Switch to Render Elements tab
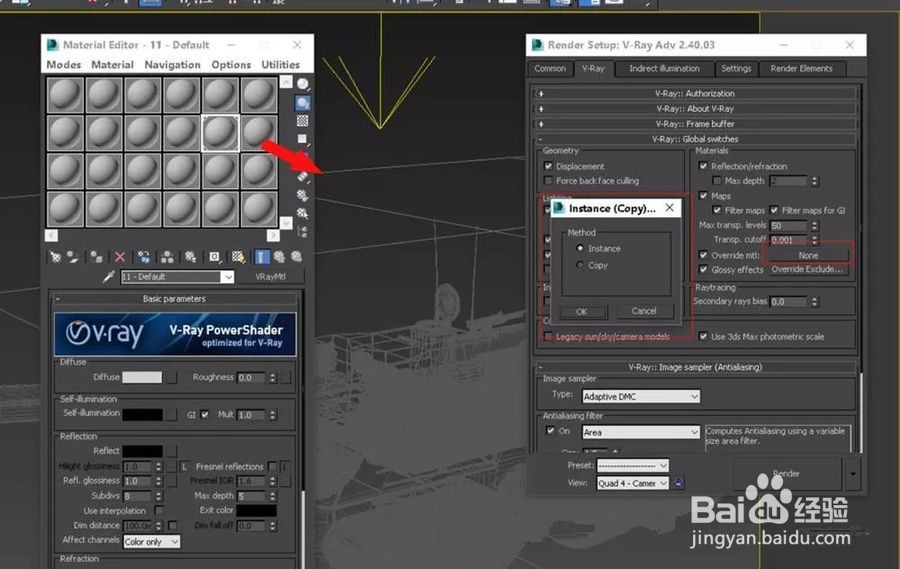The height and width of the screenshot is (569, 900). [801, 68]
